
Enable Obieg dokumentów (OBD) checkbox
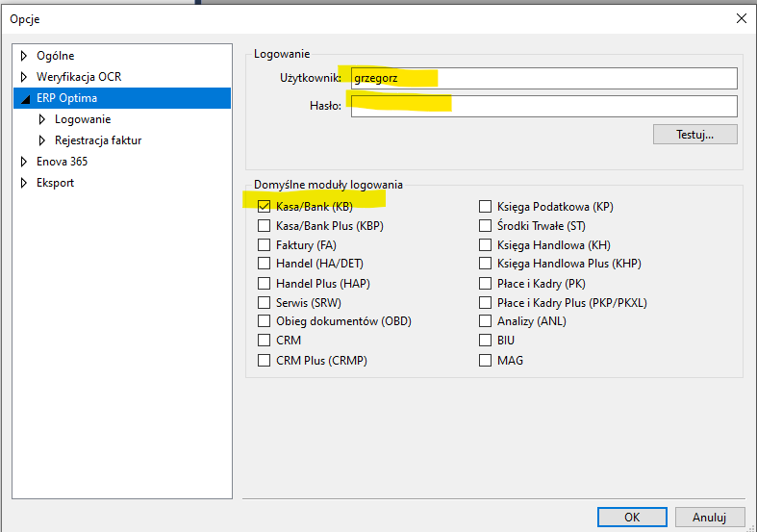pos(264,321)
